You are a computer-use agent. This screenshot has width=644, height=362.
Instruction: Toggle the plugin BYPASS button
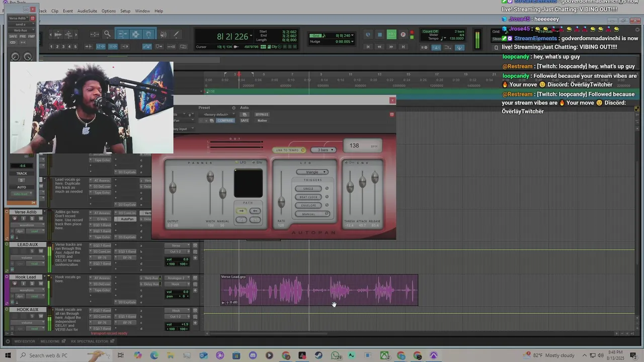click(x=262, y=115)
